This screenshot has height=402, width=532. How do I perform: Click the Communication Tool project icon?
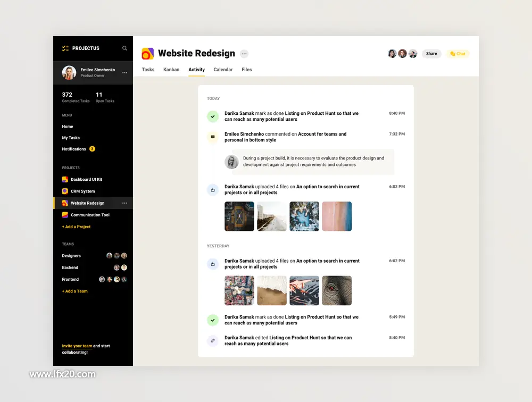click(65, 215)
